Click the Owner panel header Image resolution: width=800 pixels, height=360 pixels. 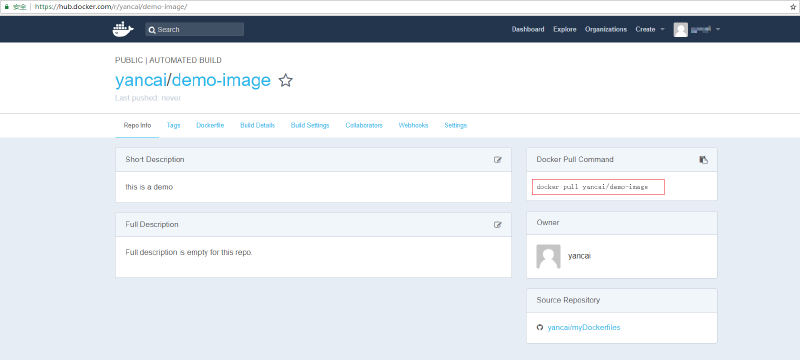tap(548, 223)
